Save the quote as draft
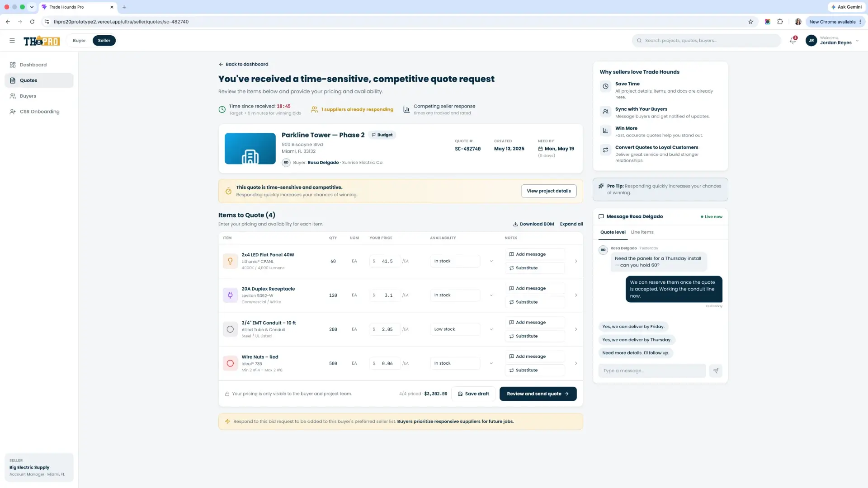 (x=473, y=394)
